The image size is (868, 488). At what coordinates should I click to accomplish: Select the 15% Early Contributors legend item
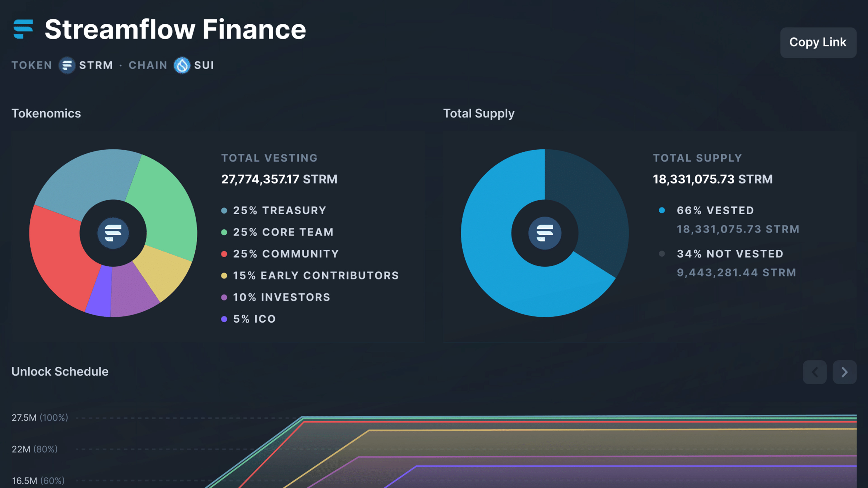tap(316, 275)
